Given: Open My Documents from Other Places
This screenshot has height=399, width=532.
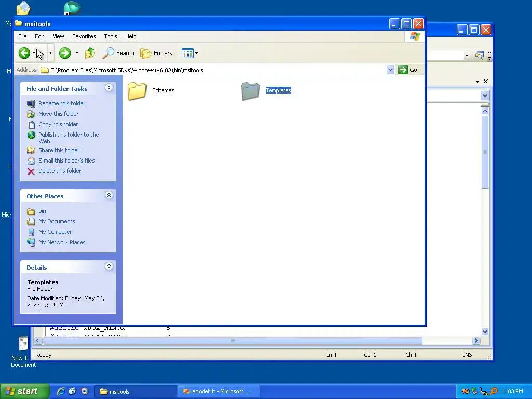Looking at the screenshot, I should [x=57, y=221].
